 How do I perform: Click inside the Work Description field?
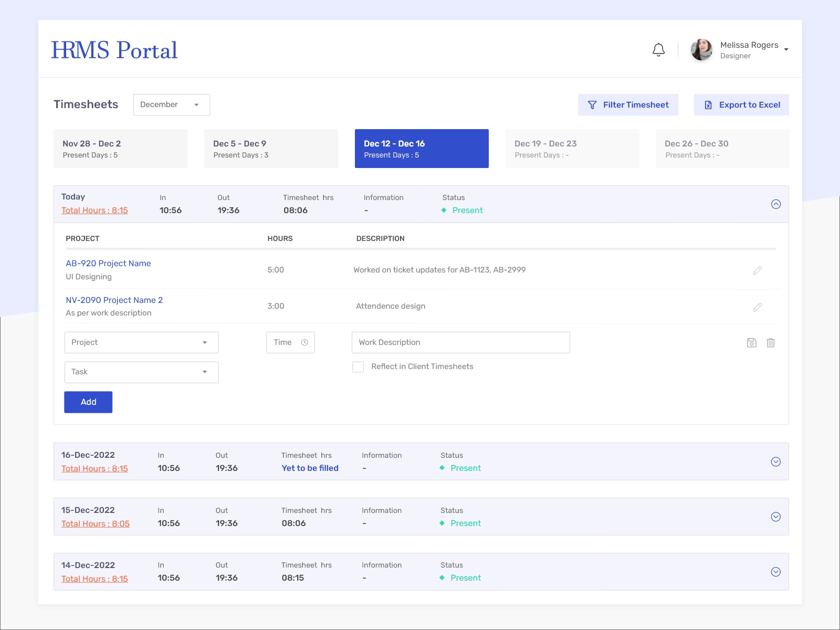pos(460,342)
